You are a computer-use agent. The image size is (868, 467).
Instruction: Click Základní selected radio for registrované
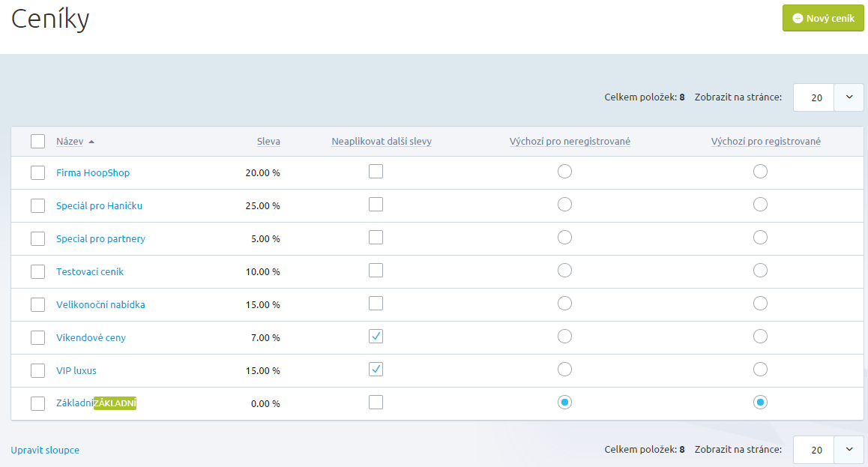tap(760, 403)
